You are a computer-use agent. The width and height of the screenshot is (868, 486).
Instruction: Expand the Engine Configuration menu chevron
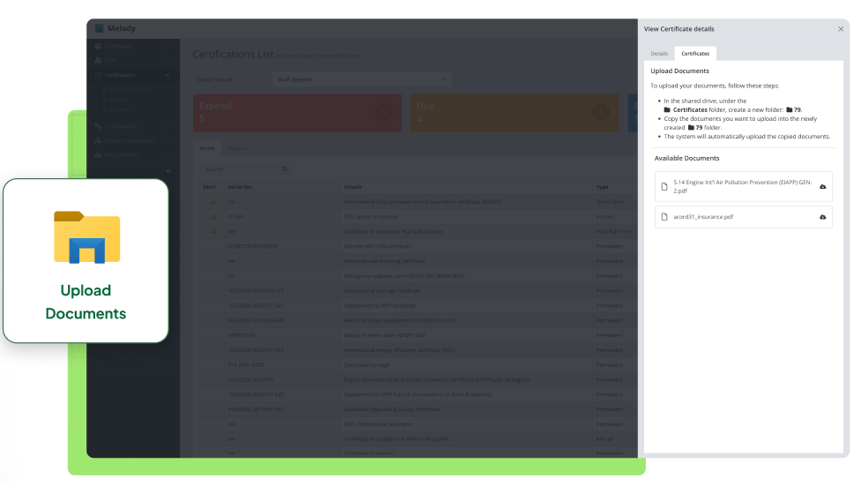point(167,141)
